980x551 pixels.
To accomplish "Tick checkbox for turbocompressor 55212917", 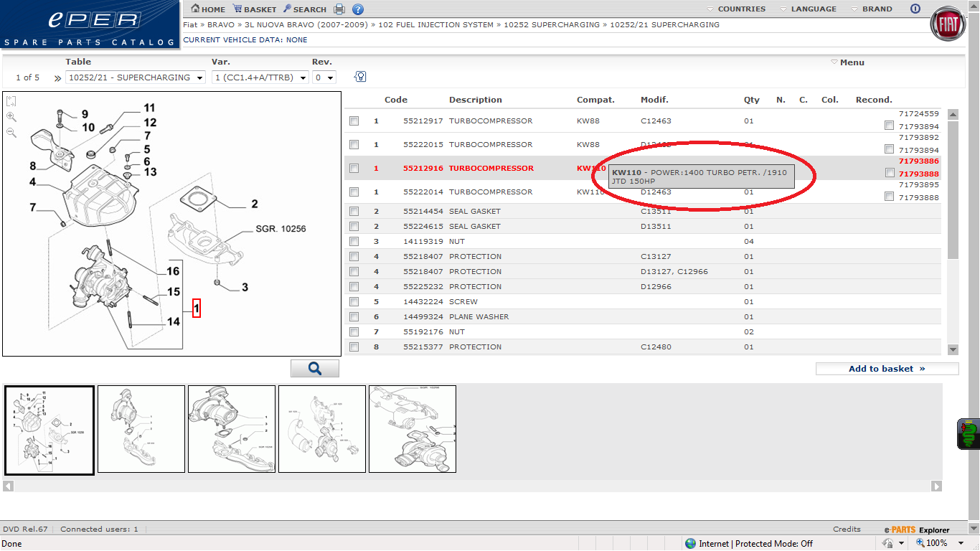I will [x=354, y=121].
